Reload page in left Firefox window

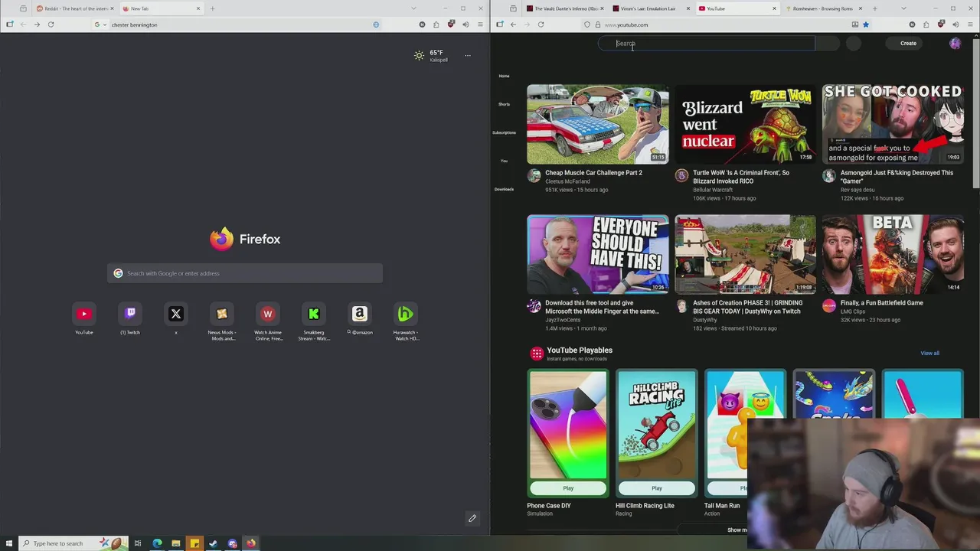point(51,24)
